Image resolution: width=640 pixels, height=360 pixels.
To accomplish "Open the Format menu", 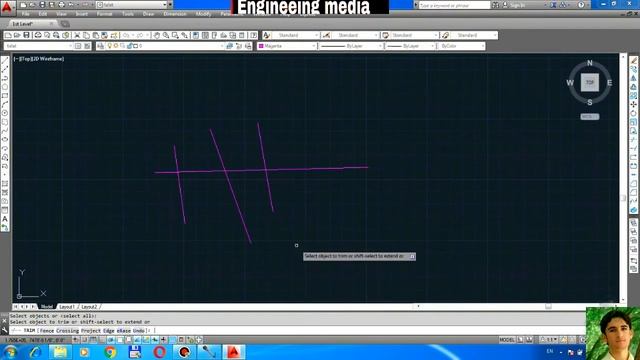I will [x=104, y=14].
